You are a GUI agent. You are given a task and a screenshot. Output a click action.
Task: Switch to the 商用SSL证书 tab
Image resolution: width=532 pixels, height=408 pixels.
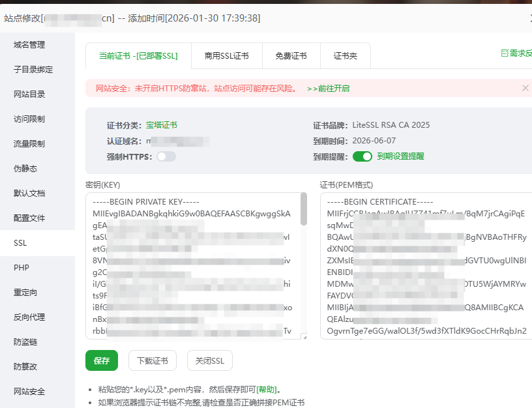point(226,55)
